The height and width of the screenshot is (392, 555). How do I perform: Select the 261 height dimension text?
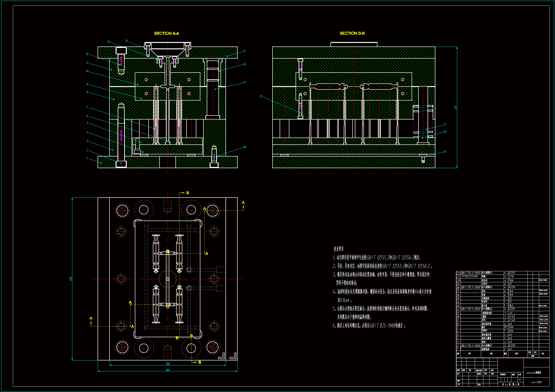455,107
